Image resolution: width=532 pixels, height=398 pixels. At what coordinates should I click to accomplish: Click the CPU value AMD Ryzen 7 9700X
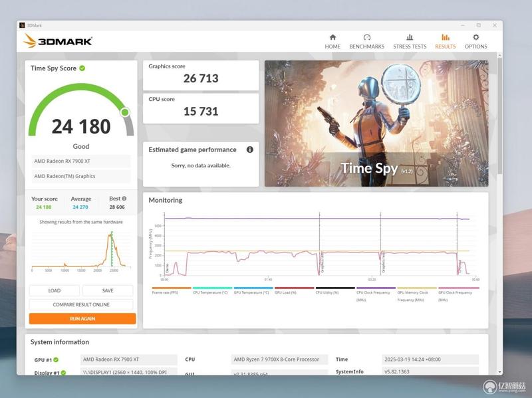[x=279, y=359]
